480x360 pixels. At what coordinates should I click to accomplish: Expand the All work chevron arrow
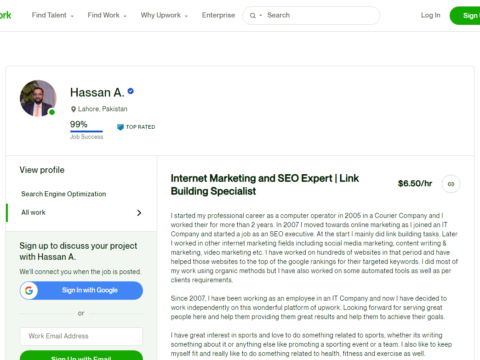(139, 213)
